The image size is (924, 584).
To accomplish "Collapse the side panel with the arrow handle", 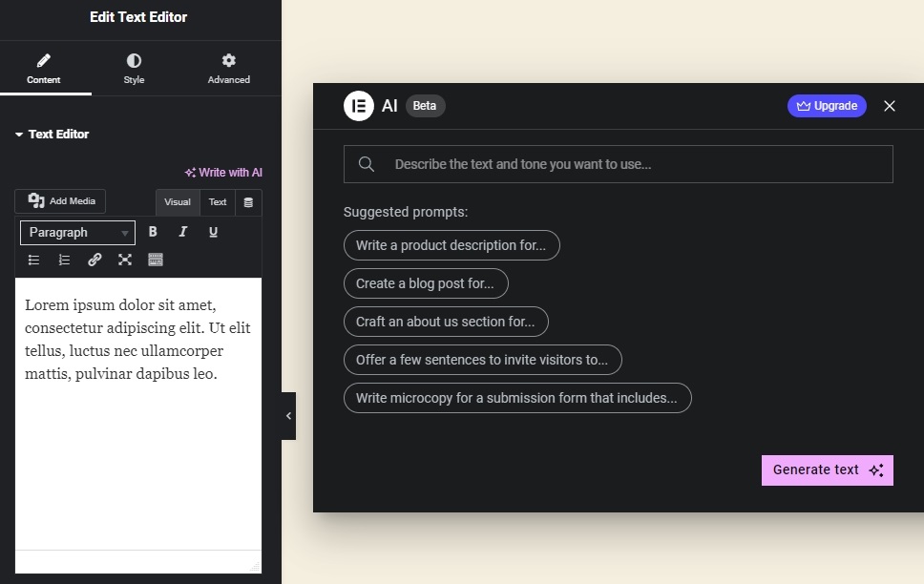I will point(288,416).
